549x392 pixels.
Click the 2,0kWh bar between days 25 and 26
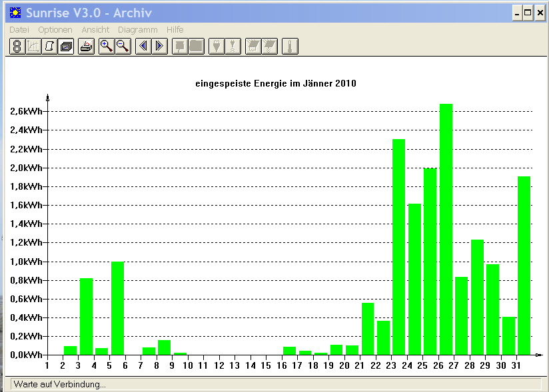click(x=430, y=262)
